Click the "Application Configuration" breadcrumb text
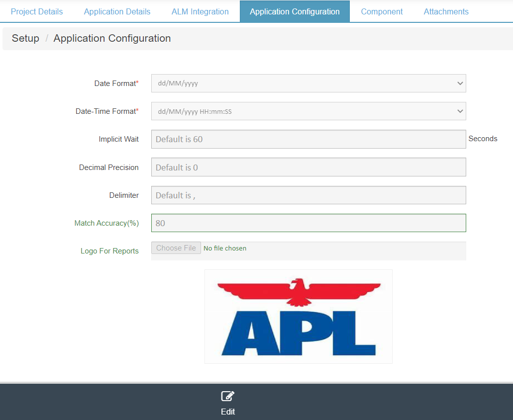 pyautogui.click(x=112, y=38)
